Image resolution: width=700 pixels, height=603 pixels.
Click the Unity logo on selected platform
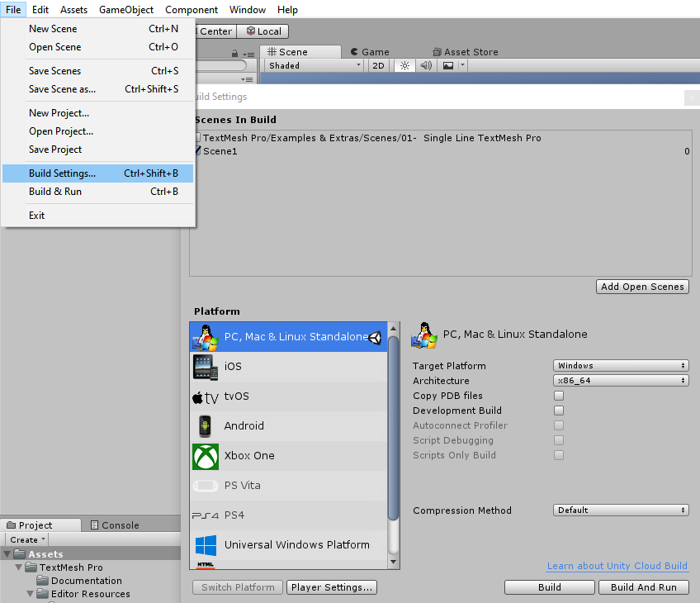click(375, 338)
